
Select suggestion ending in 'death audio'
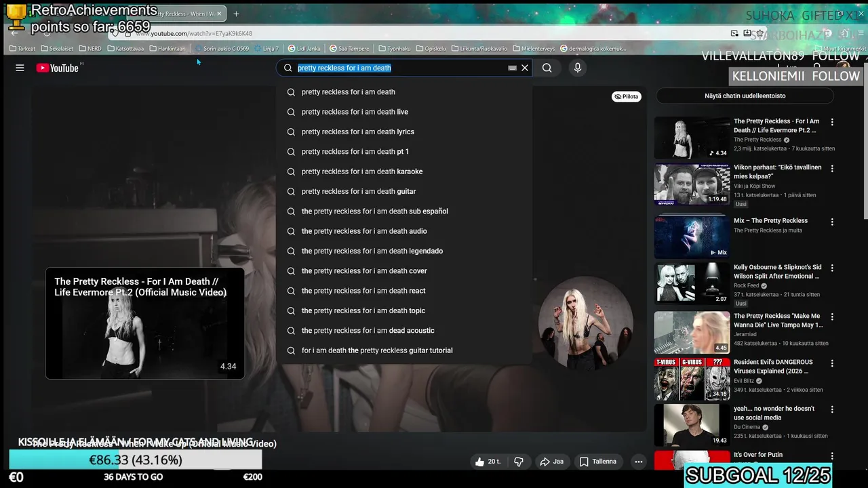[x=404, y=231]
